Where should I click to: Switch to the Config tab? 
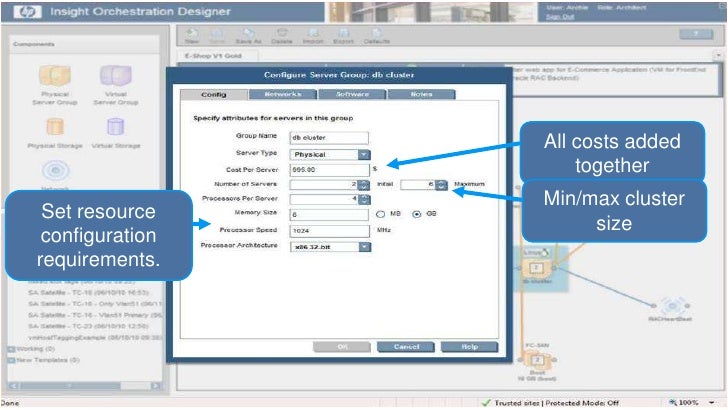point(214,94)
